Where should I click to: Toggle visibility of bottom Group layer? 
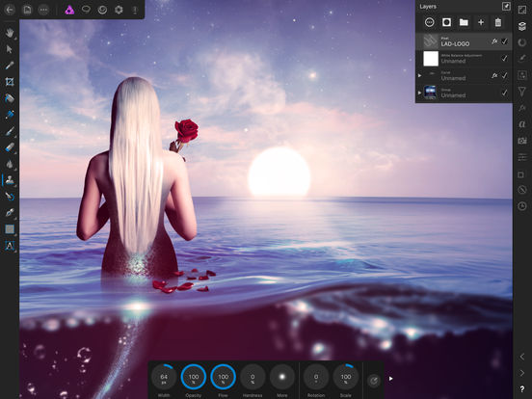504,93
